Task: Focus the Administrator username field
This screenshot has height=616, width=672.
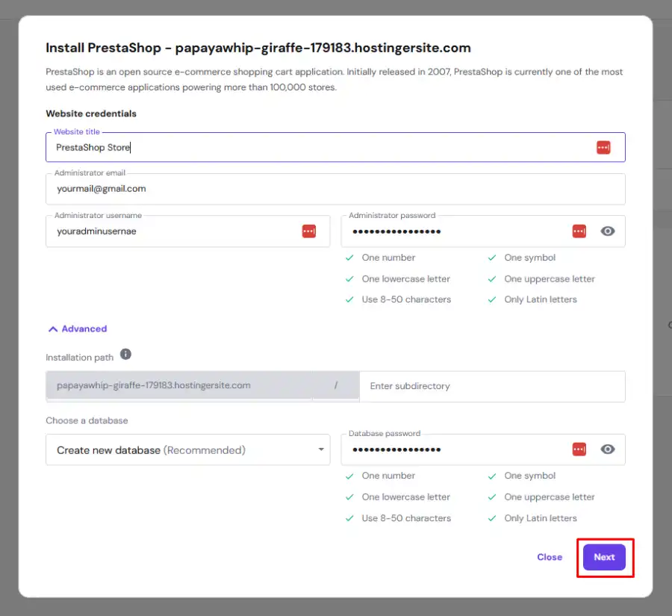Action: (187, 231)
